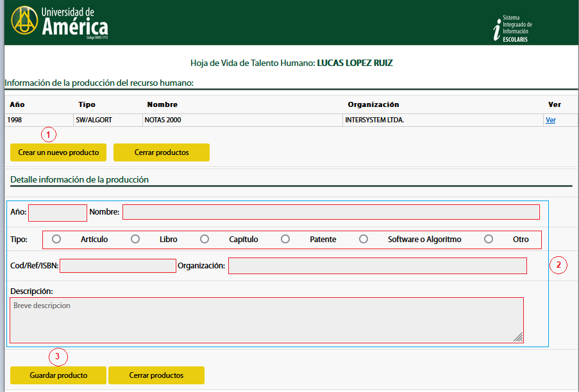Click the LUCAS LOPEZ RUIZ name heading
The width and height of the screenshot is (579, 392).
[355, 63]
